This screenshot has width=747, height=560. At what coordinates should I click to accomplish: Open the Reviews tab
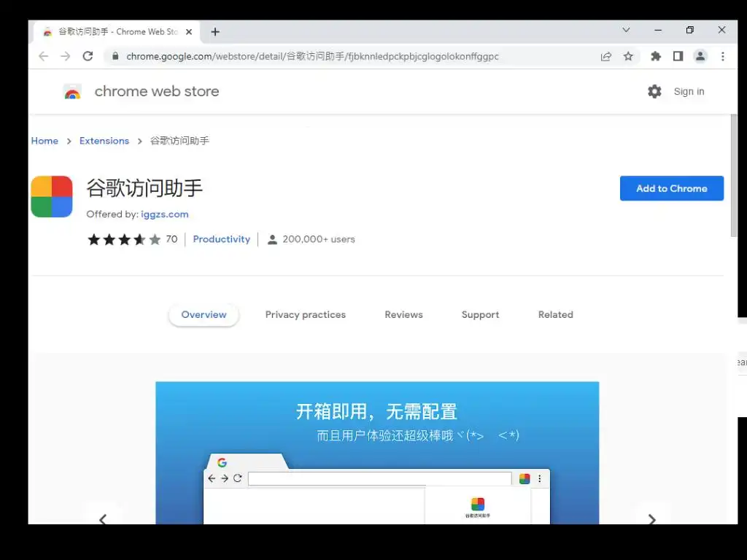click(x=403, y=315)
